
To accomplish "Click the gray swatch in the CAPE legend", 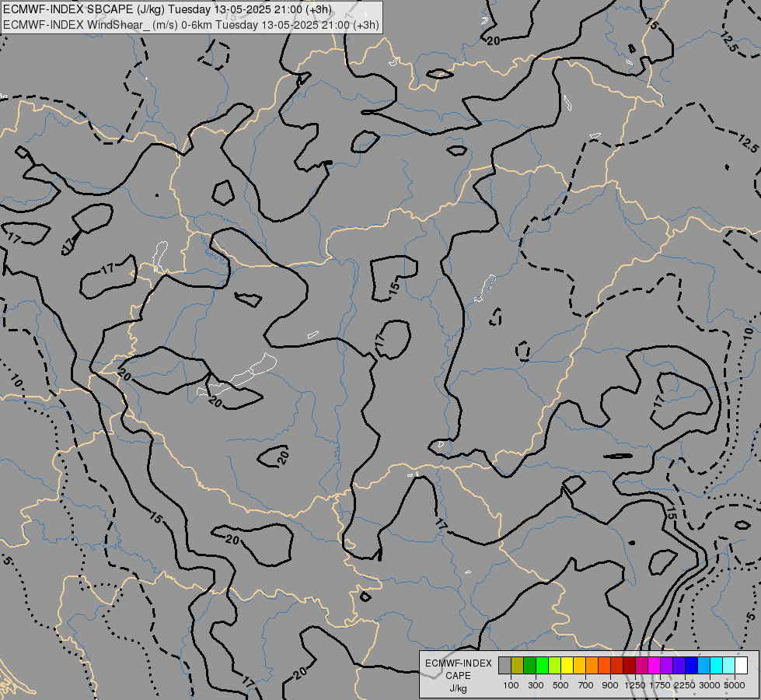I will [504, 665].
